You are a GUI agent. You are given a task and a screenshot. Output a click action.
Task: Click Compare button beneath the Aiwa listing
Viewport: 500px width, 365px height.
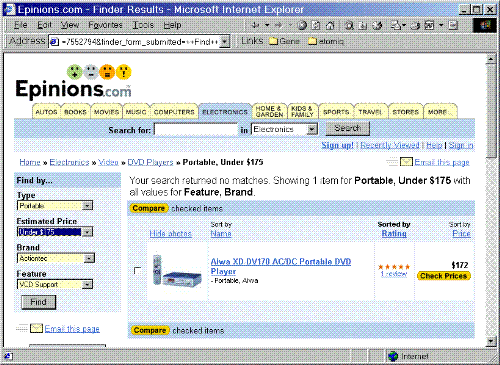click(x=150, y=330)
